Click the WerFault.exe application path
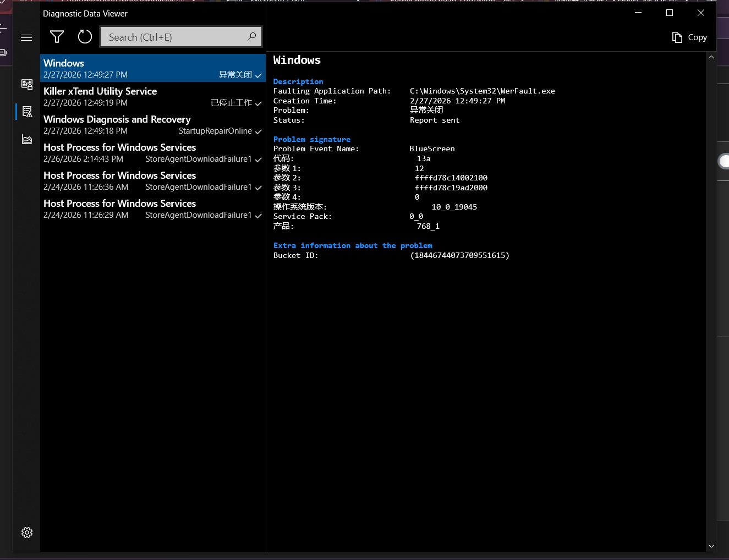The image size is (729, 560). (x=483, y=91)
